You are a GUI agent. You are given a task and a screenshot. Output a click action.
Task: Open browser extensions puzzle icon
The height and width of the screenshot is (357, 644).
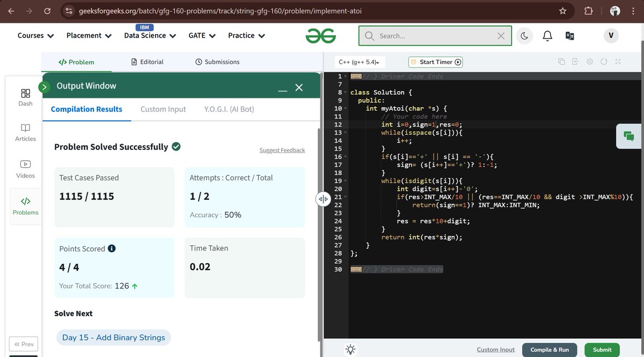point(588,11)
